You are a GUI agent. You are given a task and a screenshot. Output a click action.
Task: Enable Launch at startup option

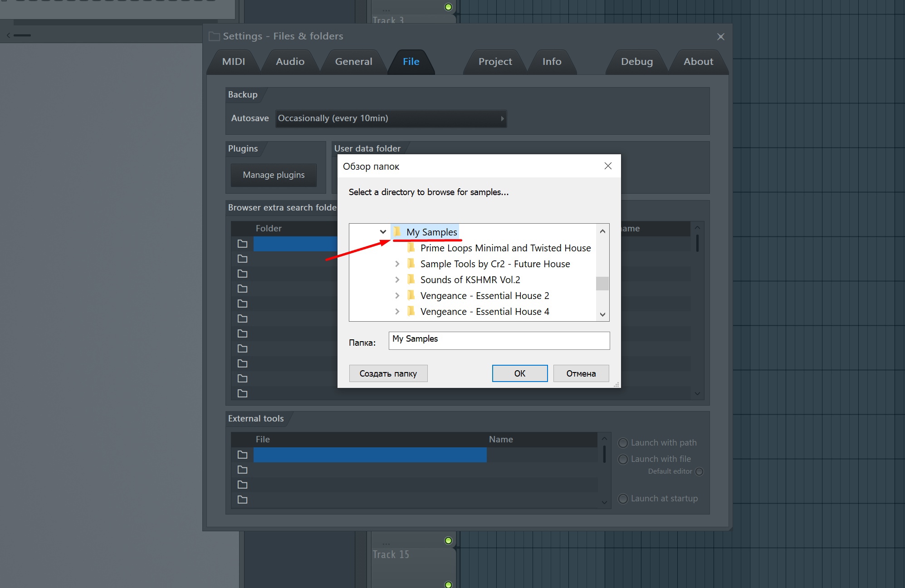[623, 499]
